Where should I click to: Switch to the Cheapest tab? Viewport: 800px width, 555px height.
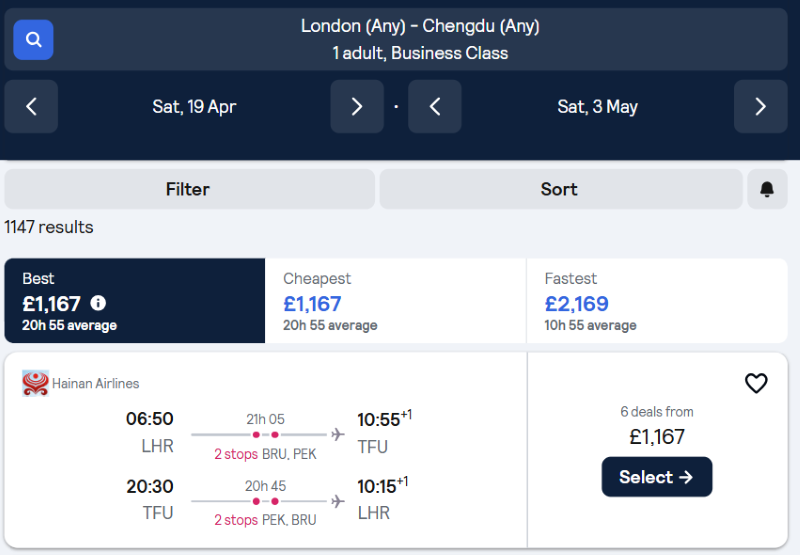pos(395,301)
